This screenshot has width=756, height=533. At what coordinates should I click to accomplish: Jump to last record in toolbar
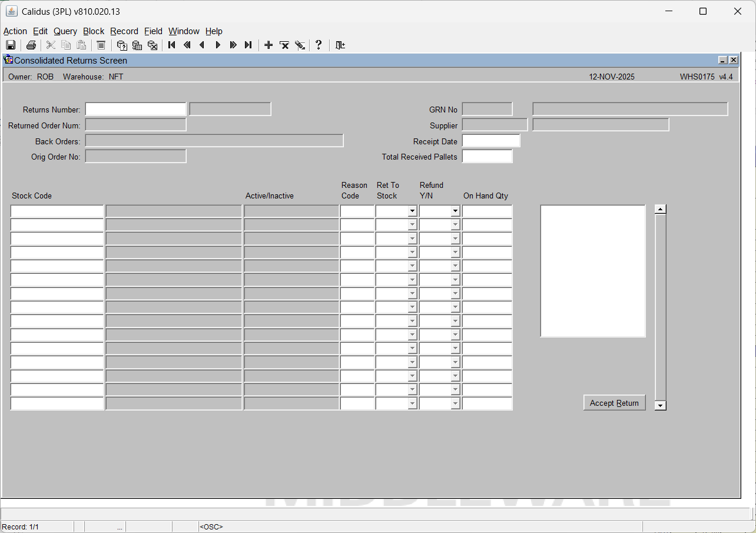(248, 45)
